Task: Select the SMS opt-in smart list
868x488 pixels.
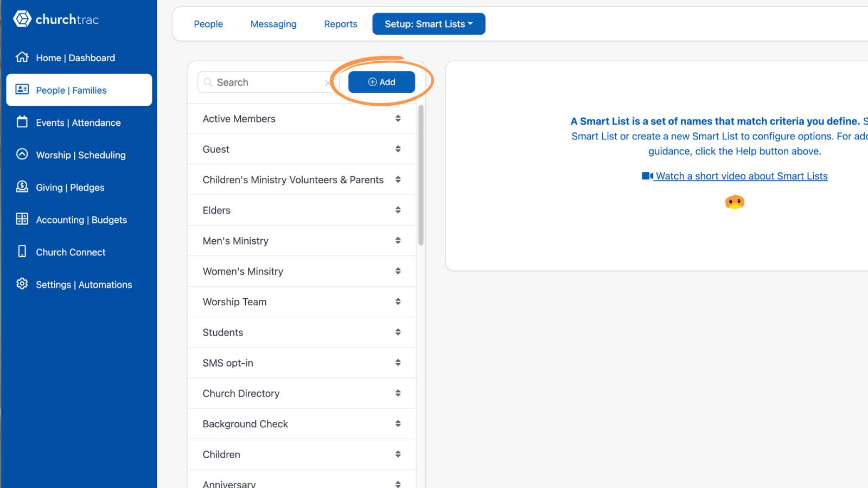Action: (x=302, y=363)
